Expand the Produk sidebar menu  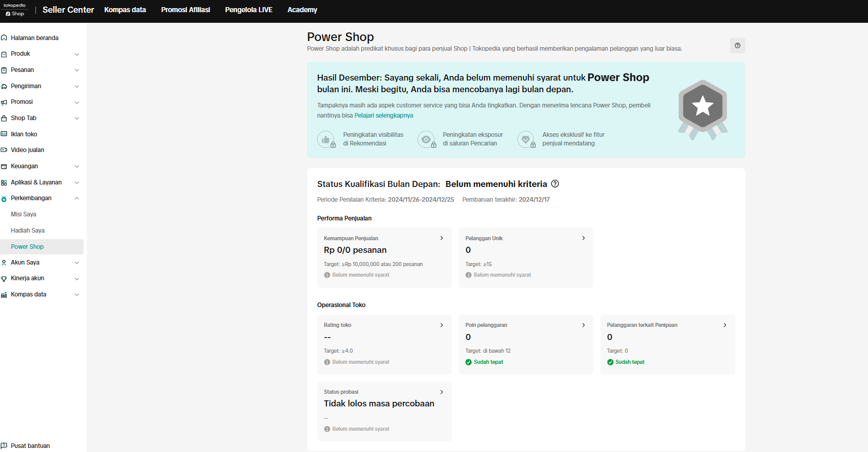coord(41,54)
